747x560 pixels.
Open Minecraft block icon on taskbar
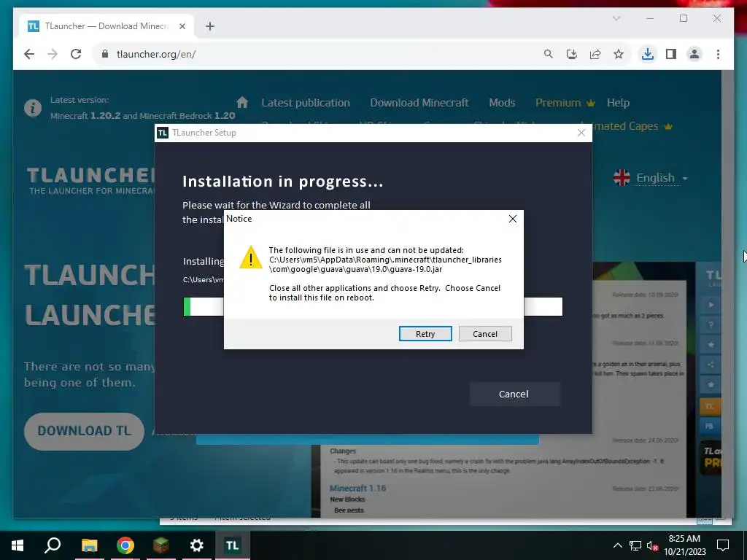tap(161, 545)
